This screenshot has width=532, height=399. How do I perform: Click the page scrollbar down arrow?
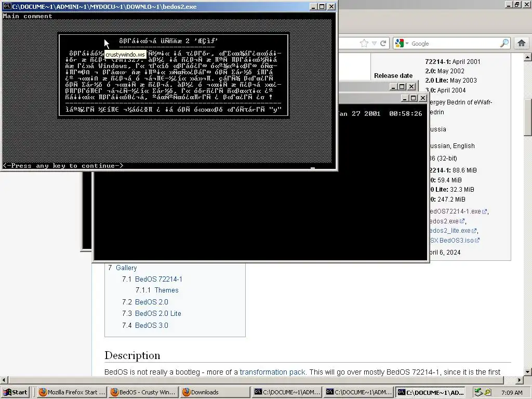[528, 371]
